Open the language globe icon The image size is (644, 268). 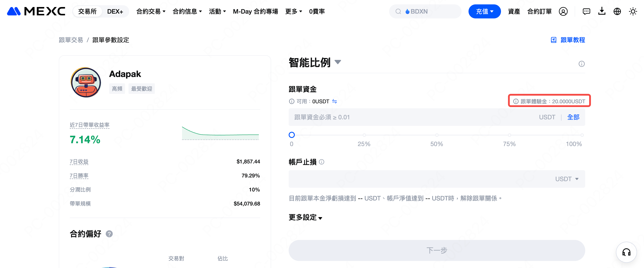click(617, 11)
